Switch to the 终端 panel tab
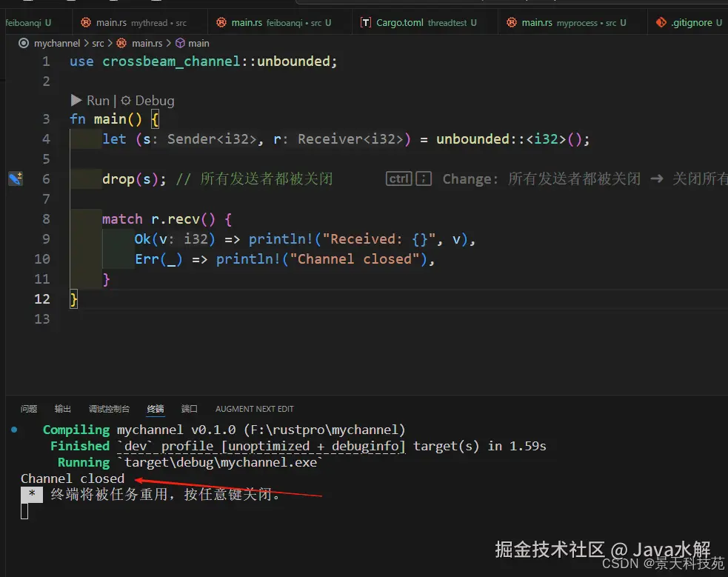 point(155,408)
